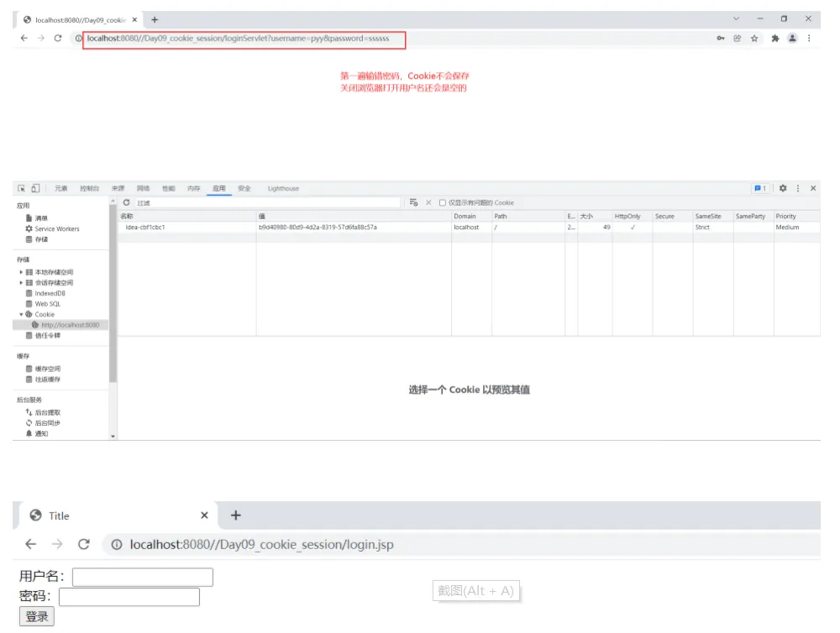Reload the login.jsp page
Screen dimensions: 840x633
(x=83, y=544)
